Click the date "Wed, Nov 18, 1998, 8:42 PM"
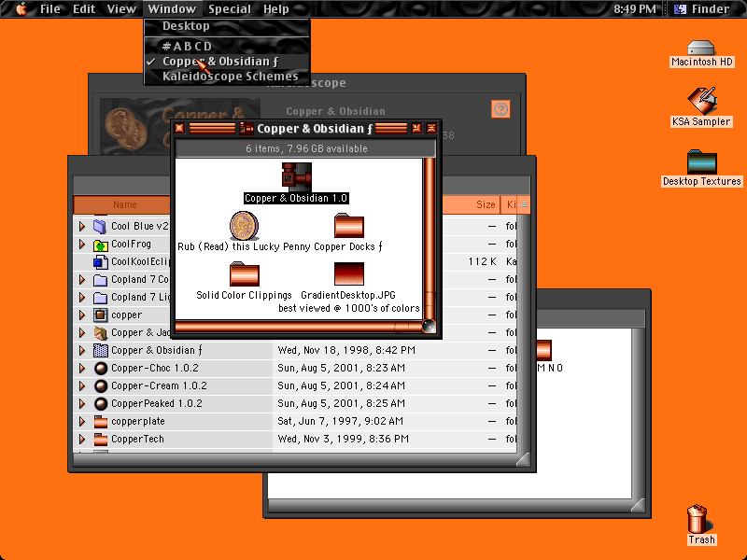Screen dimensions: 747x560 [x=346, y=351]
